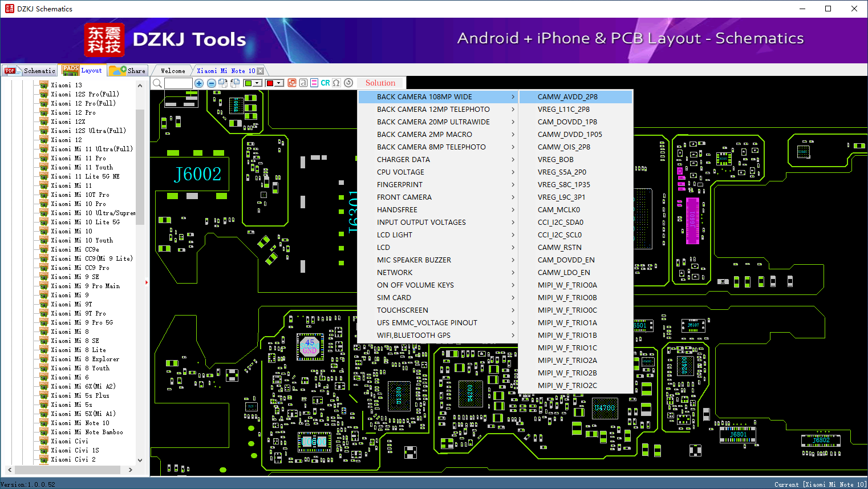
Task: Expand the NETWORK submenu
Action: pos(438,273)
